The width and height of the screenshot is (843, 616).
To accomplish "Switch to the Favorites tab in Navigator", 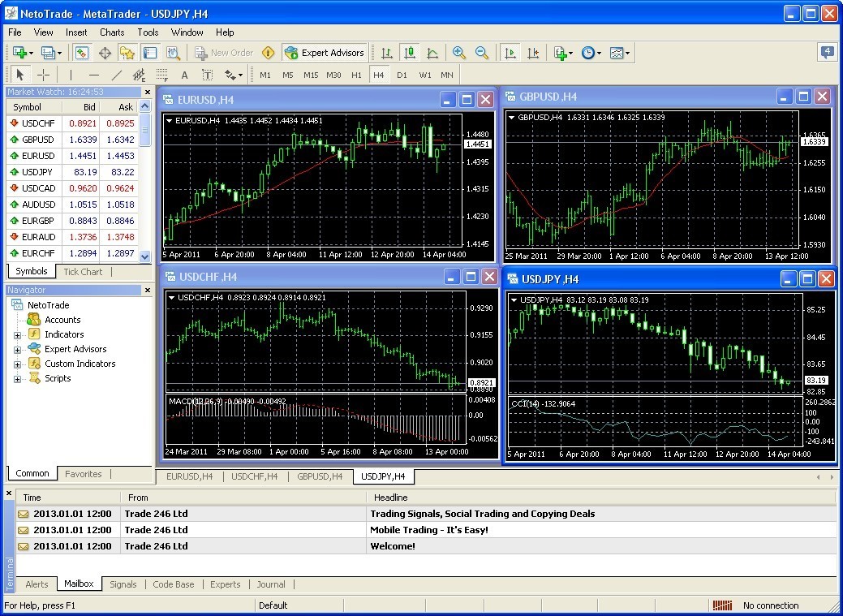I will pyautogui.click(x=84, y=474).
